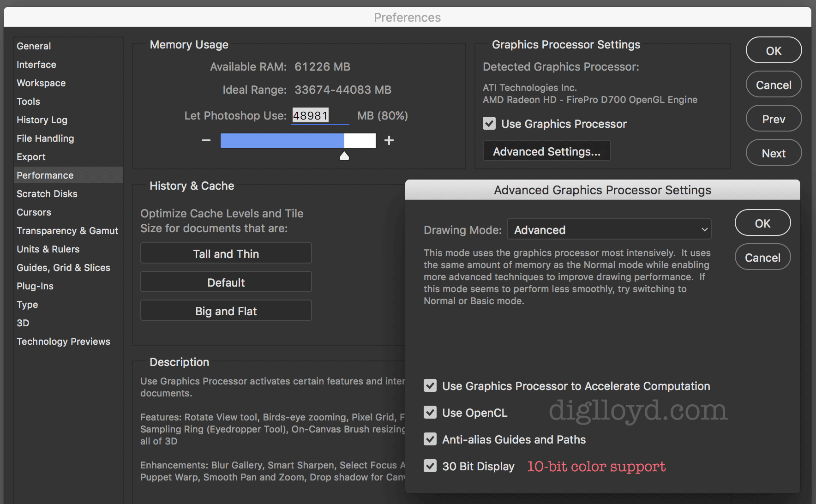This screenshot has width=816, height=504.
Task: Click the Default cache preset button
Action: click(226, 282)
